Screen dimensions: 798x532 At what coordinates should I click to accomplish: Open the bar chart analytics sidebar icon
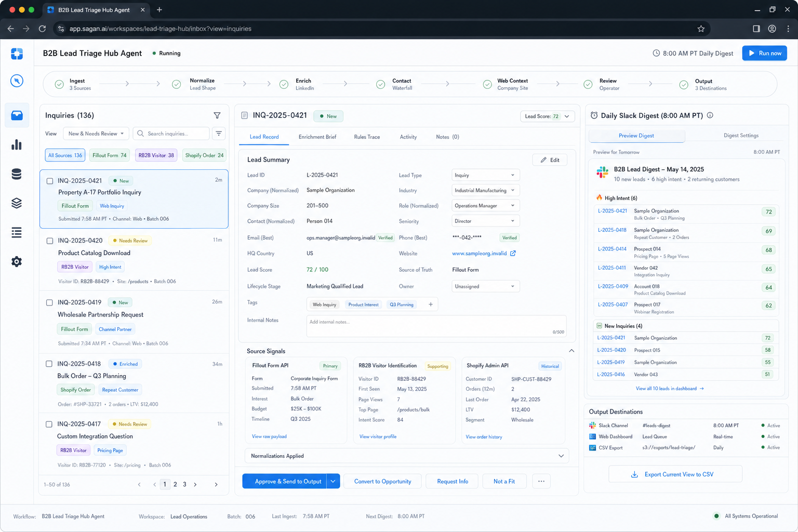(x=17, y=144)
